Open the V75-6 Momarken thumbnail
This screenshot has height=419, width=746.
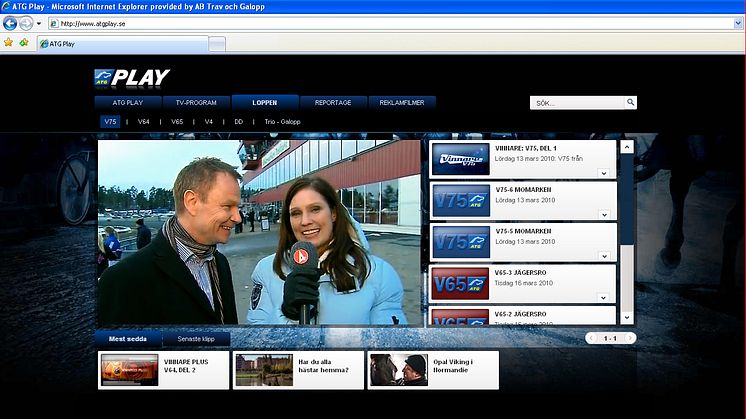(461, 201)
